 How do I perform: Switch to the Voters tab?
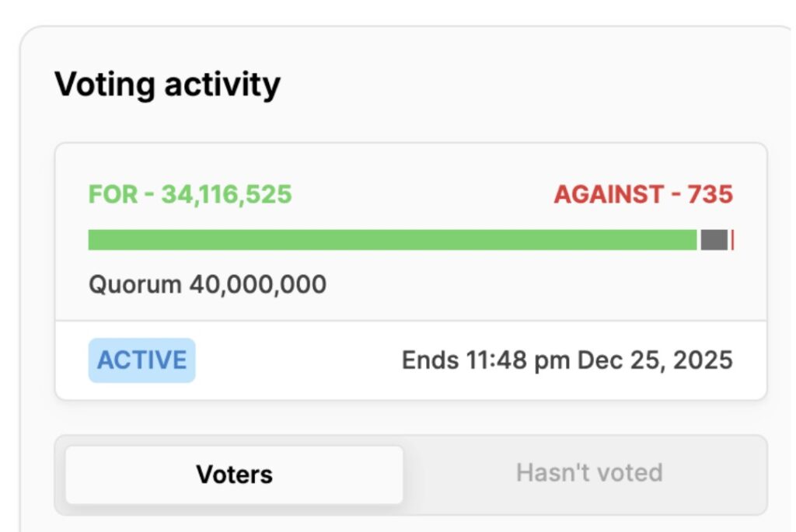(234, 474)
